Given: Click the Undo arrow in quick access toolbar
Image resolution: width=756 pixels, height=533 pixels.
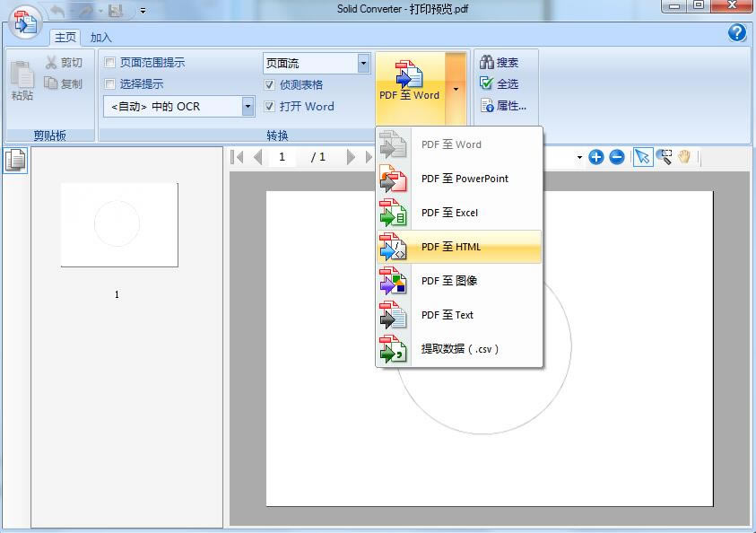Looking at the screenshot, I should [x=58, y=11].
